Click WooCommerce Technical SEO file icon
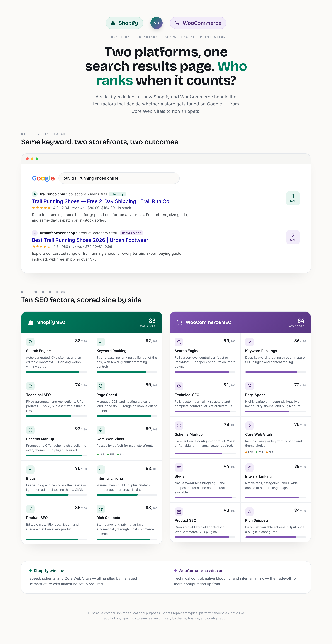Screen dimensions: 332x644 point(179,386)
